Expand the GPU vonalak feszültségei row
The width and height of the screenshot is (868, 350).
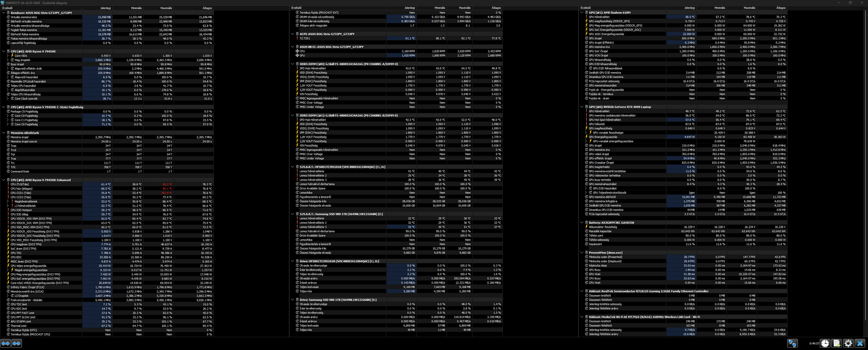(586, 133)
